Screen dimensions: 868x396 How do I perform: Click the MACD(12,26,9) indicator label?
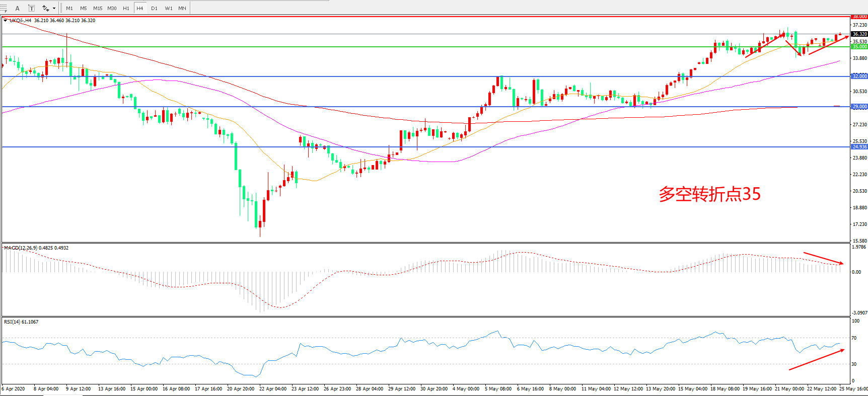coord(20,248)
